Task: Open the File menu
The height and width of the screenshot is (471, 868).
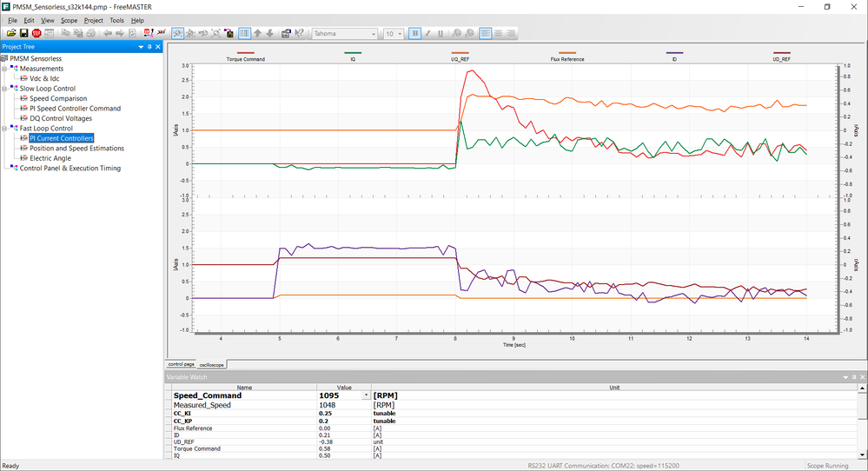Action: pos(12,21)
